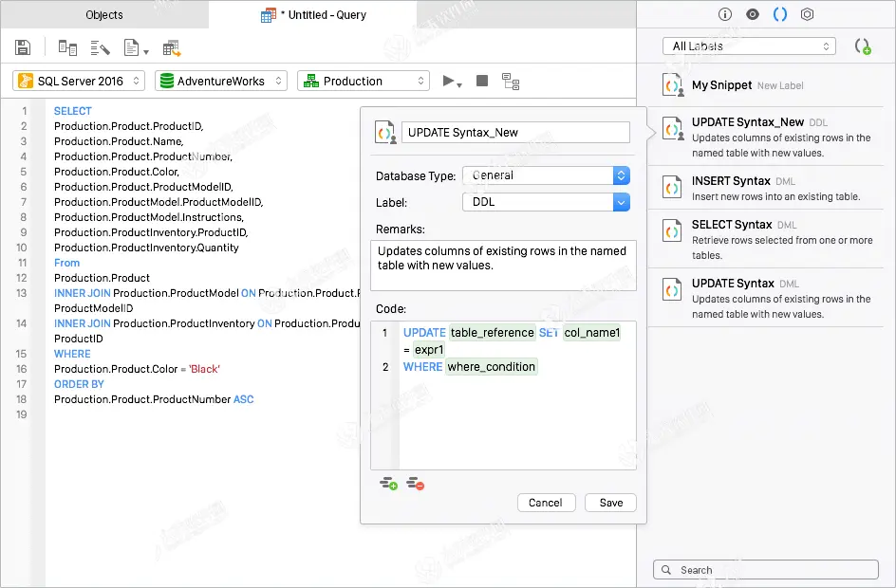Image resolution: width=896 pixels, height=588 pixels.
Task: Click the SELECT Syntax snippet icon
Action: pyautogui.click(x=672, y=230)
